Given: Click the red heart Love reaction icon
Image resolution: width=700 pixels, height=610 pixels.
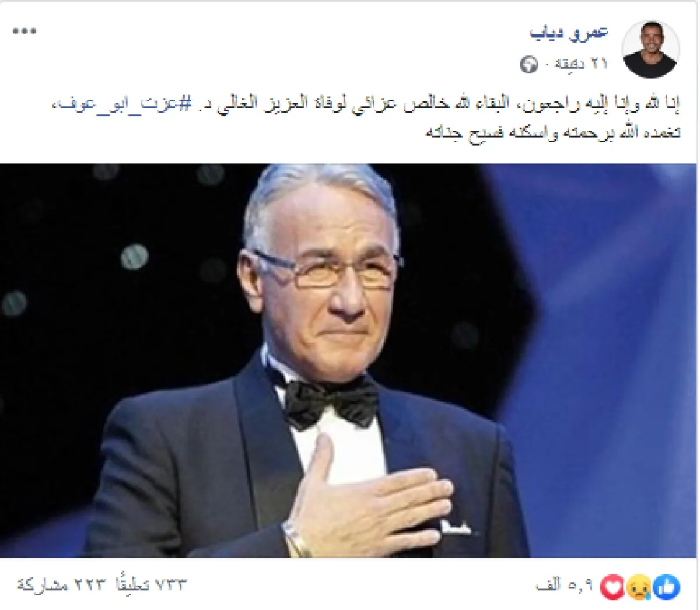Looking at the screenshot, I should pos(612,586).
